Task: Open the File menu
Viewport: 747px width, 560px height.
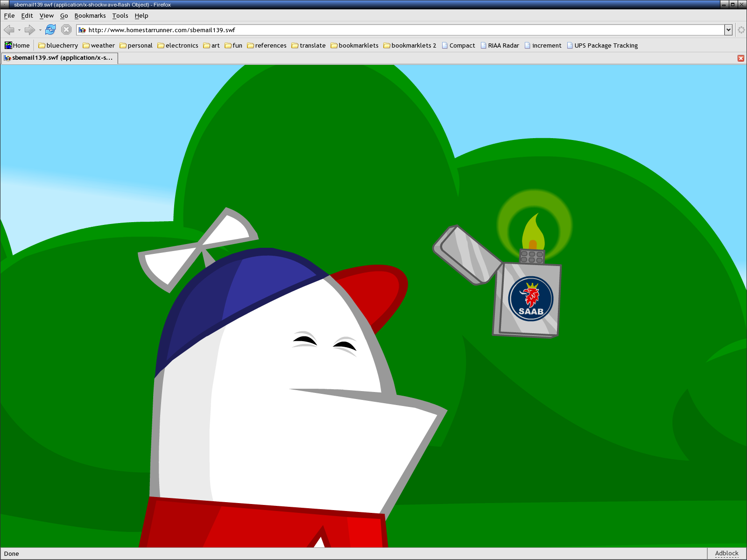Action: click(x=9, y=15)
